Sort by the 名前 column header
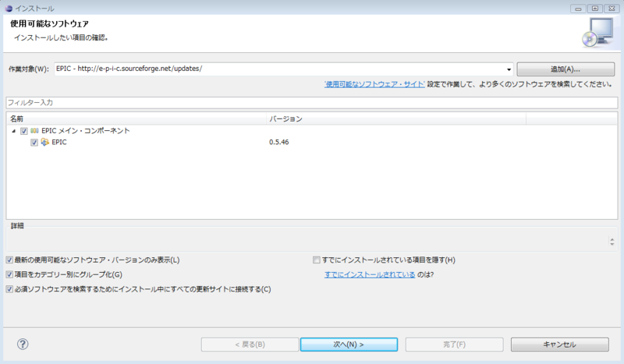 [x=136, y=119]
